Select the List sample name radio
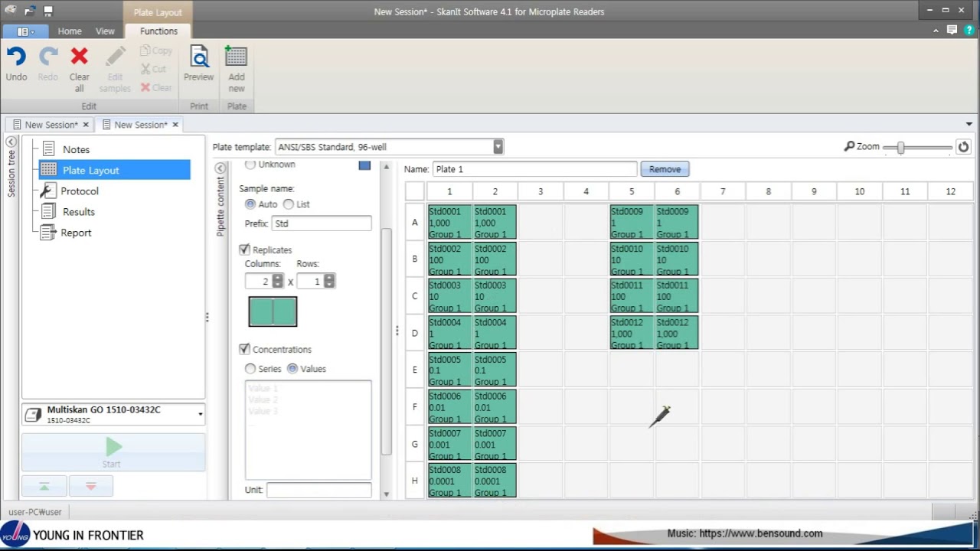 tap(289, 204)
